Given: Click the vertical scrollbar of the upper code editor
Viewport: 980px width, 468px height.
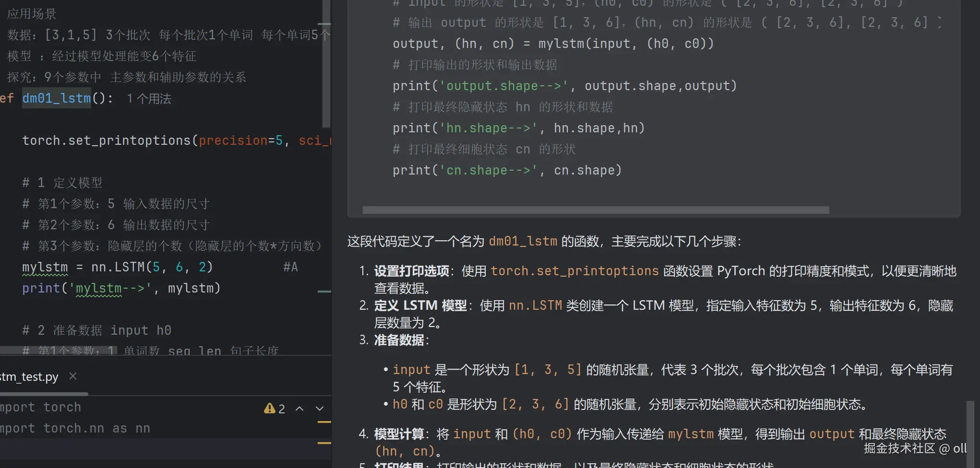Looking at the screenshot, I should pyautogui.click(x=326, y=63).
